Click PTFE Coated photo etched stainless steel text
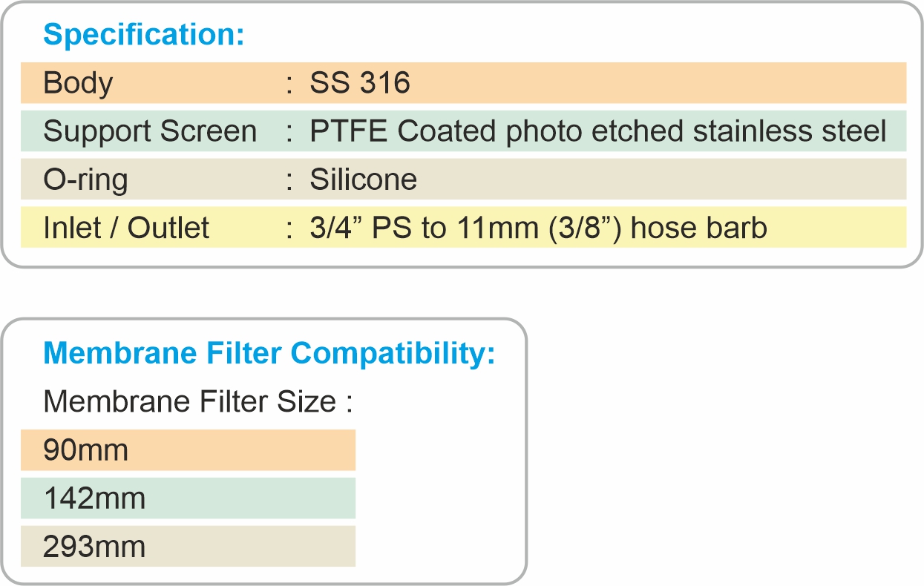This screenshot has width=924, height=586. click(598, 131)
